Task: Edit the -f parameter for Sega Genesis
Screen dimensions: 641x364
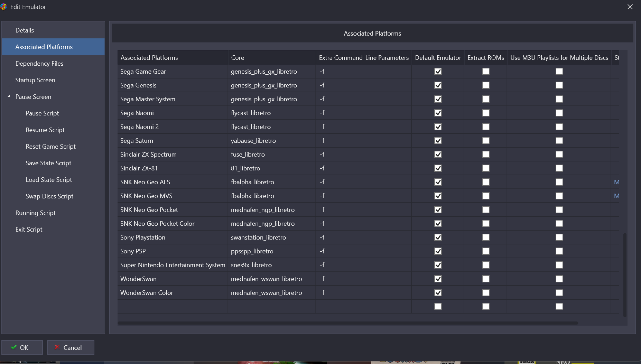Action: 364,85
